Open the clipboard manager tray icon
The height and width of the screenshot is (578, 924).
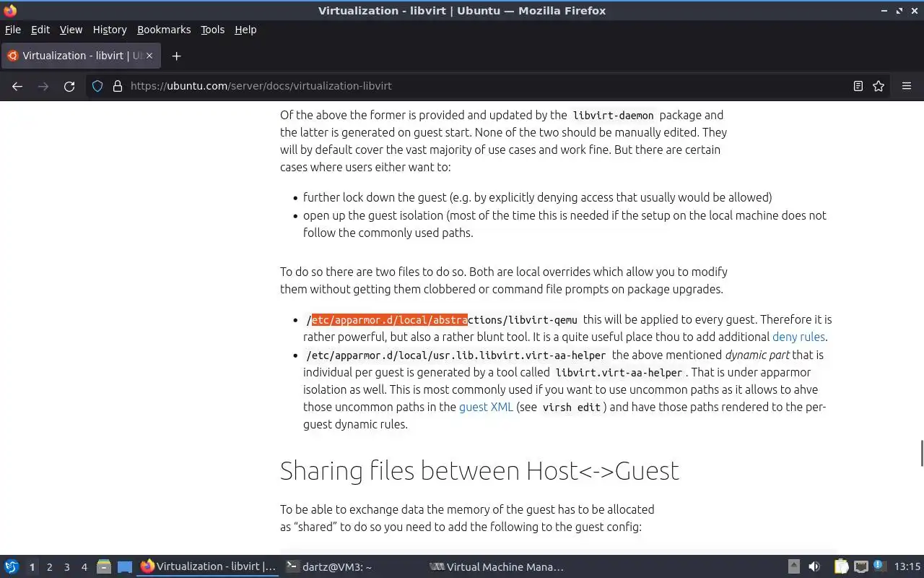point(841,566)
